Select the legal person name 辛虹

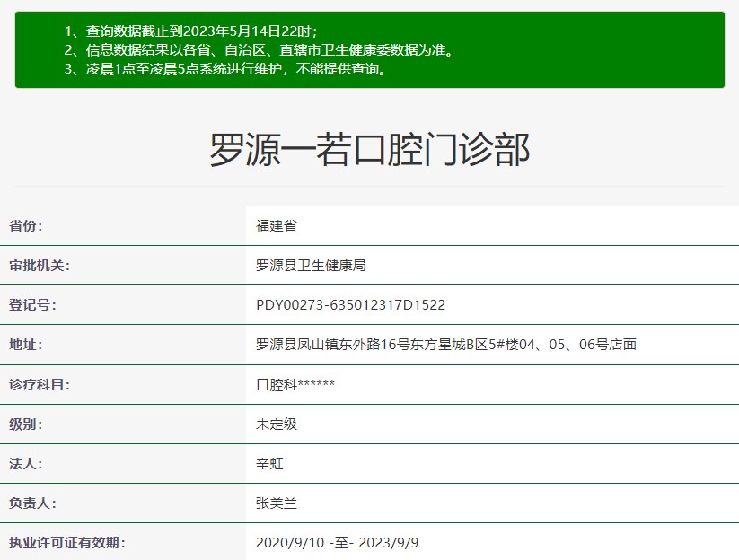[269, 463]
